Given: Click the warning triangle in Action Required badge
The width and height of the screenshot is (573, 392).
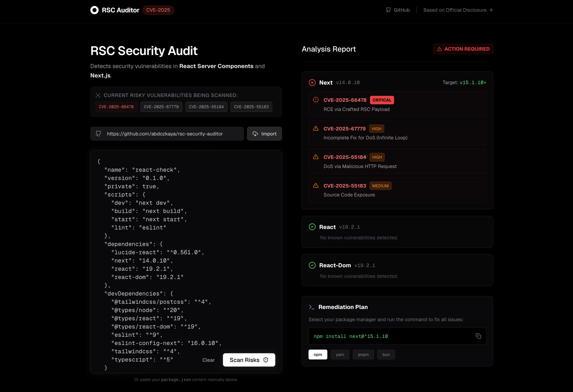Looking at the screenshot, I should 439,49.
